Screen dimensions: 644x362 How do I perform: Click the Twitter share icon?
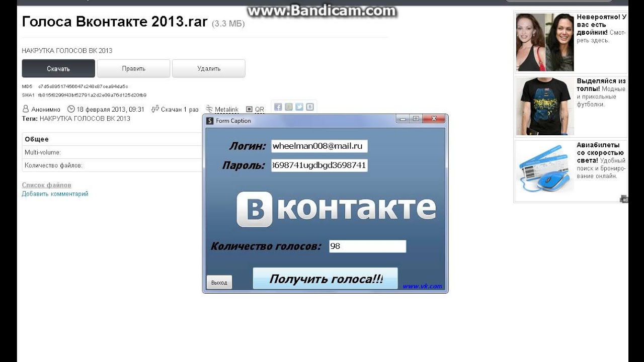[x=299, y=107]
